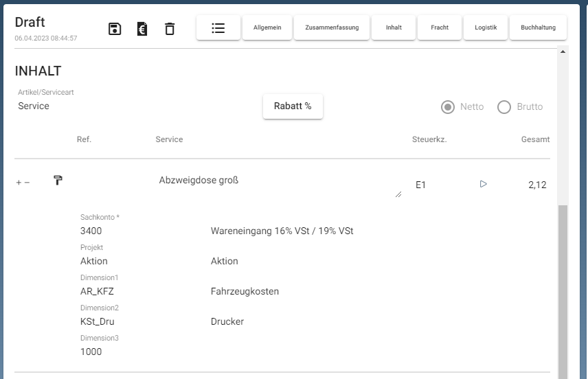Click the save floppy disk icon
The image size is (588, 379).
point(115,29)
